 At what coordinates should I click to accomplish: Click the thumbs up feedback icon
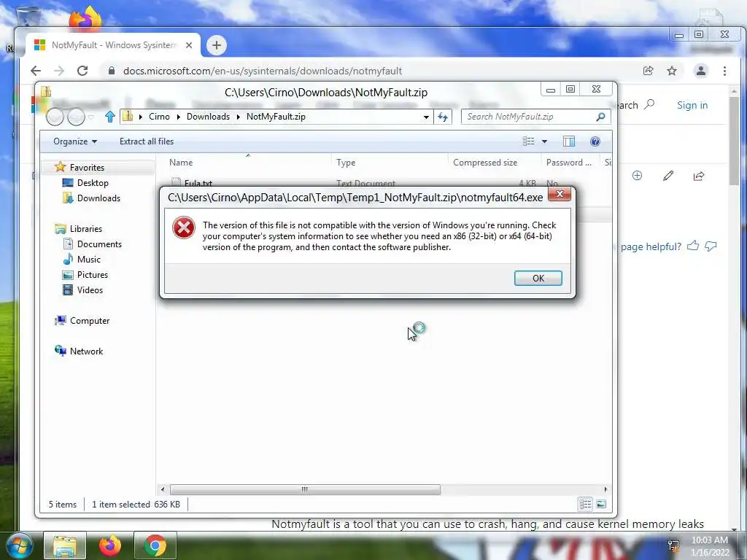pyautogui.click(x=693, y=246)
